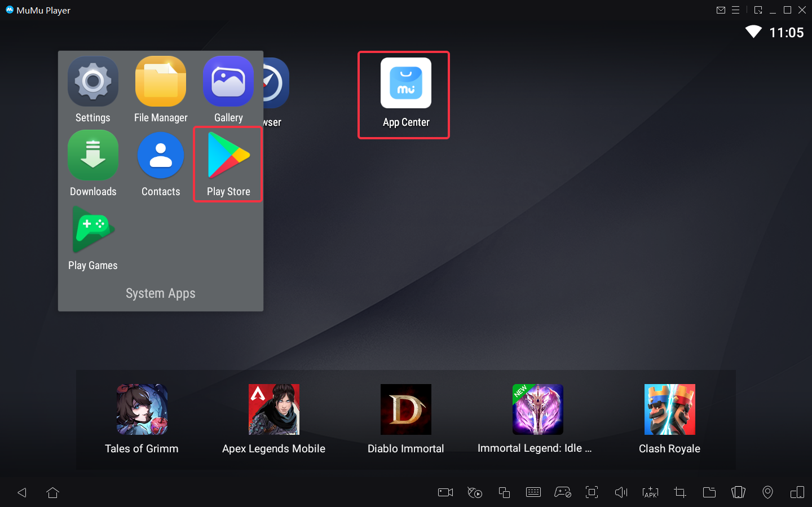Rotate the emulator screen
The image size is (812, 507).
click(739, 492)
